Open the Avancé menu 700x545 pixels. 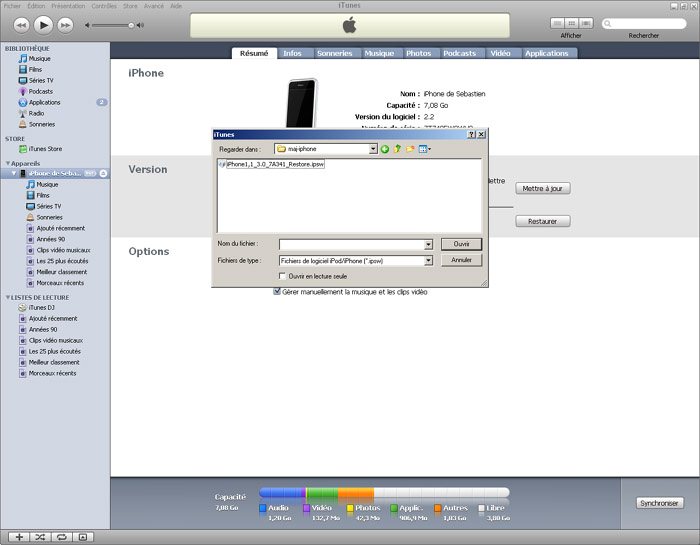[154, 6]
